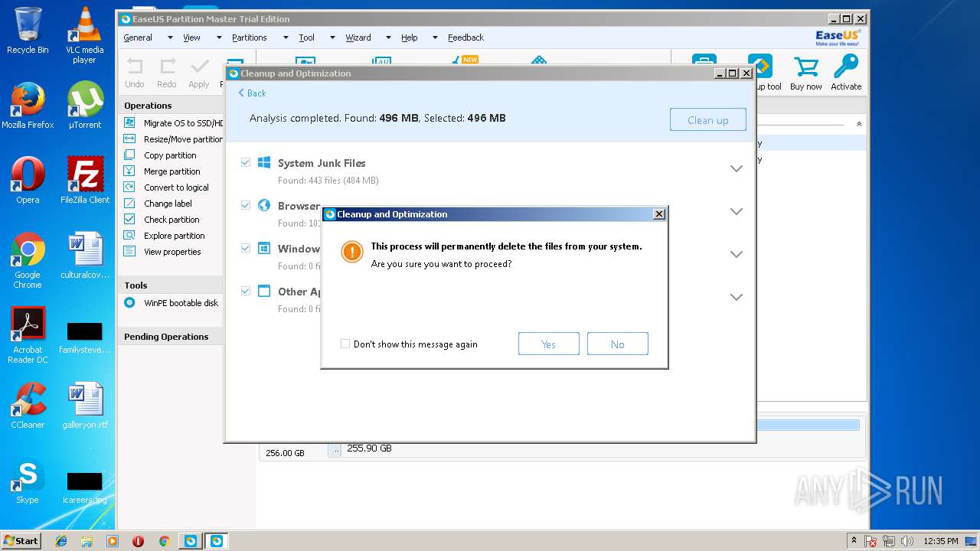Check Don't show this message again

345,344
